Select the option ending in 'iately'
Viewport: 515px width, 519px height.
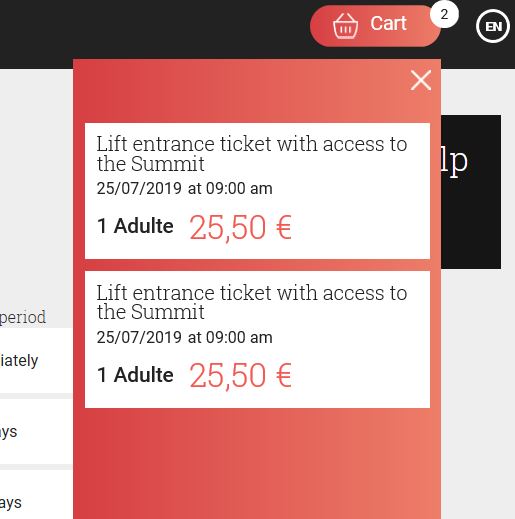[x=36, y=361]
